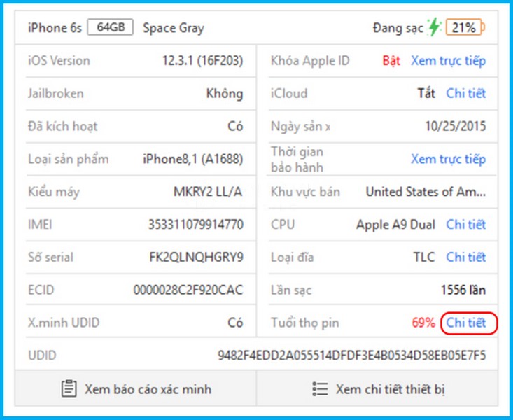
Task: Select the serial number FK2QLNQHGRY9
Action: 196,258
